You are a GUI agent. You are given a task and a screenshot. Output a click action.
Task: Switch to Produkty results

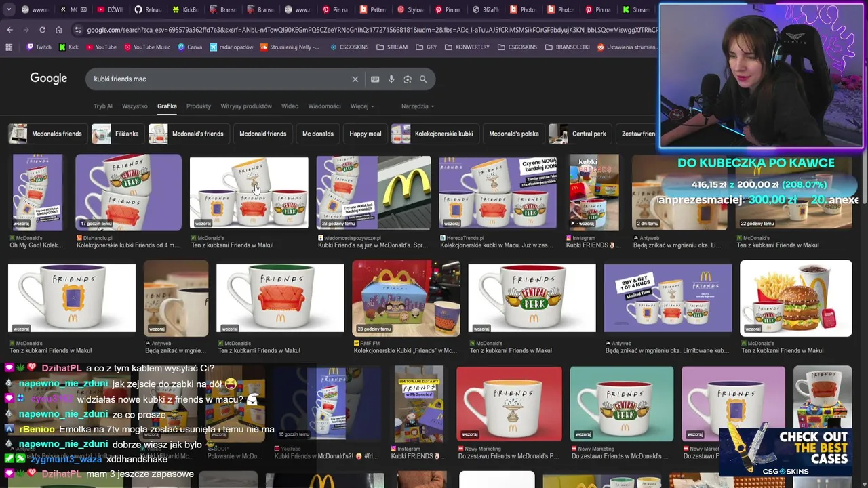coord(199,106)
